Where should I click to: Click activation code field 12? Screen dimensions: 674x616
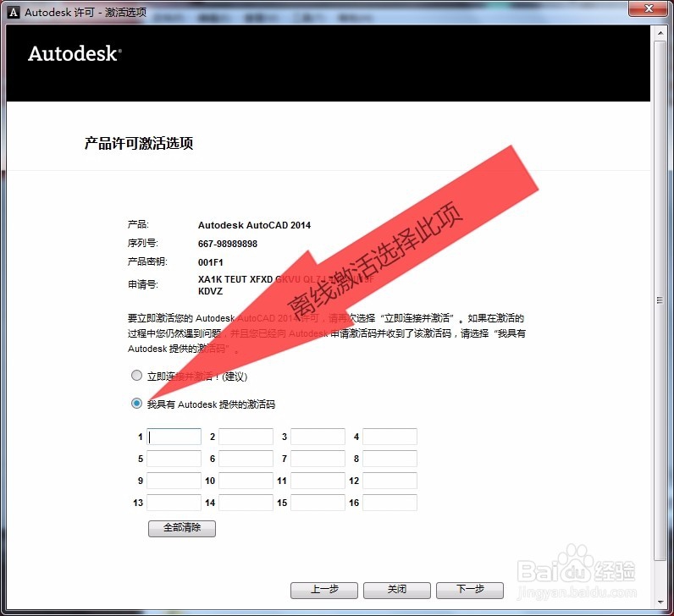pyautogui.click(x=389, y=481)
